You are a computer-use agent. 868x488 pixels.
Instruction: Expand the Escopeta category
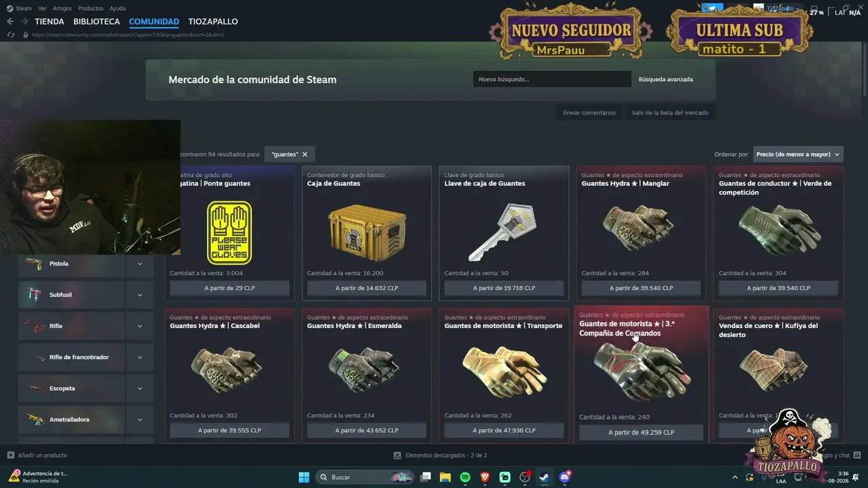140,388
